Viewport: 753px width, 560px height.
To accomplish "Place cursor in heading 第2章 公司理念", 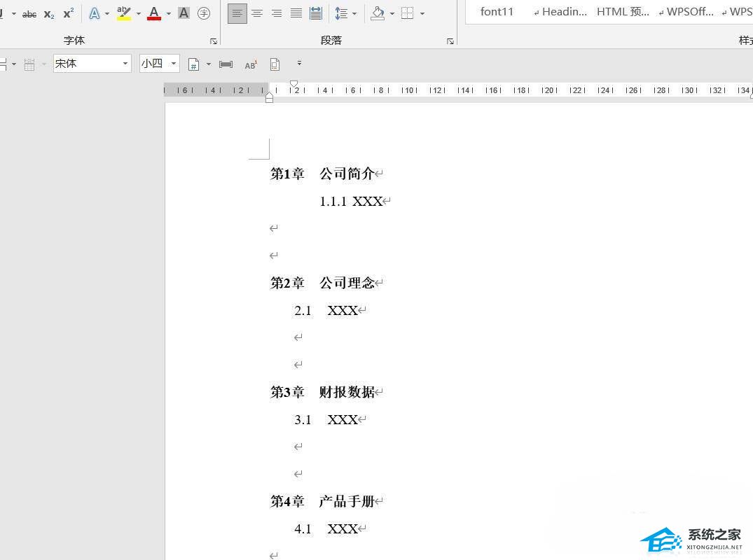I will click(x=322, y=283).
